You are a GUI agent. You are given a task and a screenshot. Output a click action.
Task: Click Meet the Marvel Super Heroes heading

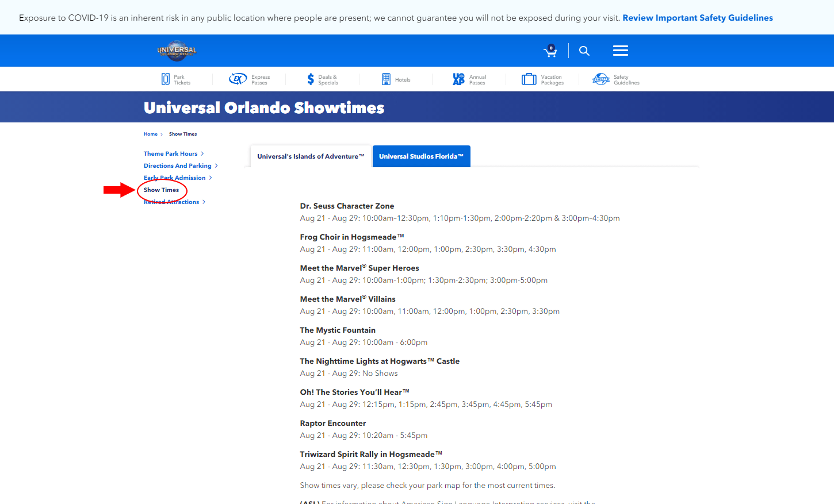click(359, 268)
